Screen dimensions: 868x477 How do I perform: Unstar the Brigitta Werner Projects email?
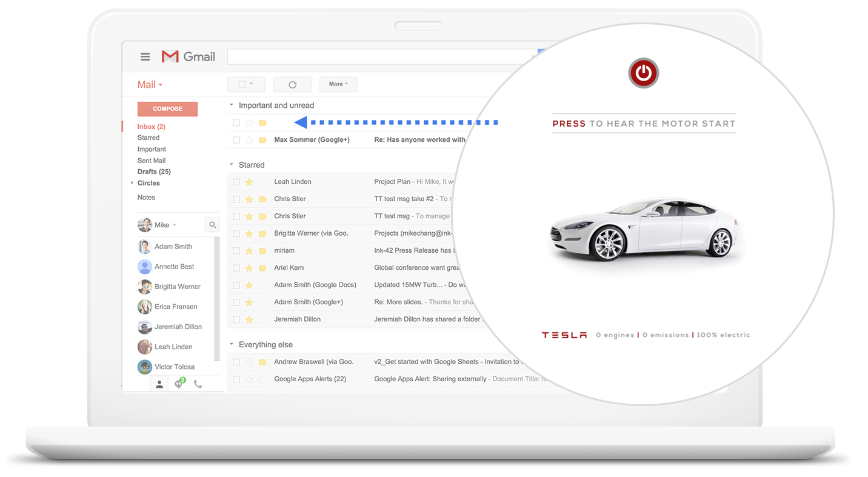point(249,233)
